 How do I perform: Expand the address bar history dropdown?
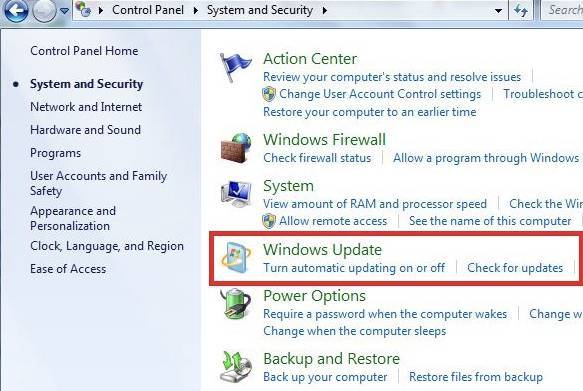pyautogui.click(x=499, y=11)
